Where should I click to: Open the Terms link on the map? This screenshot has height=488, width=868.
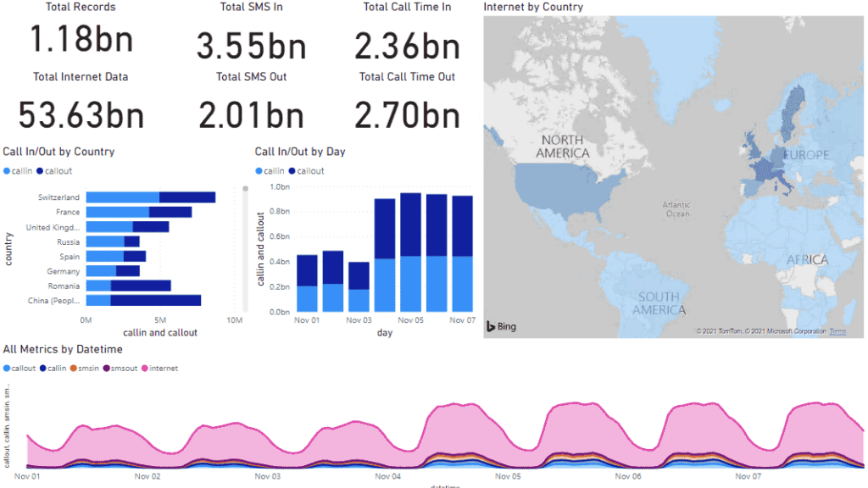coord(837,331)
